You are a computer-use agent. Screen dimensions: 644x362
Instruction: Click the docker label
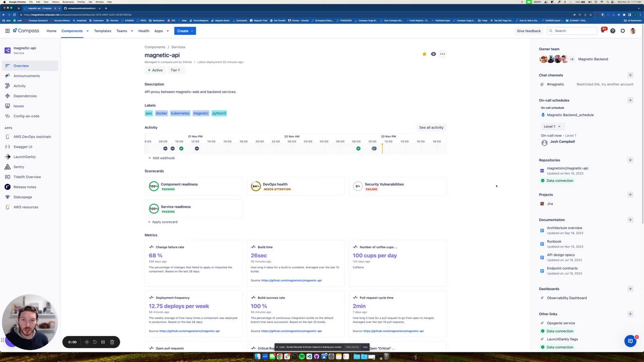[x=161, y=113]
